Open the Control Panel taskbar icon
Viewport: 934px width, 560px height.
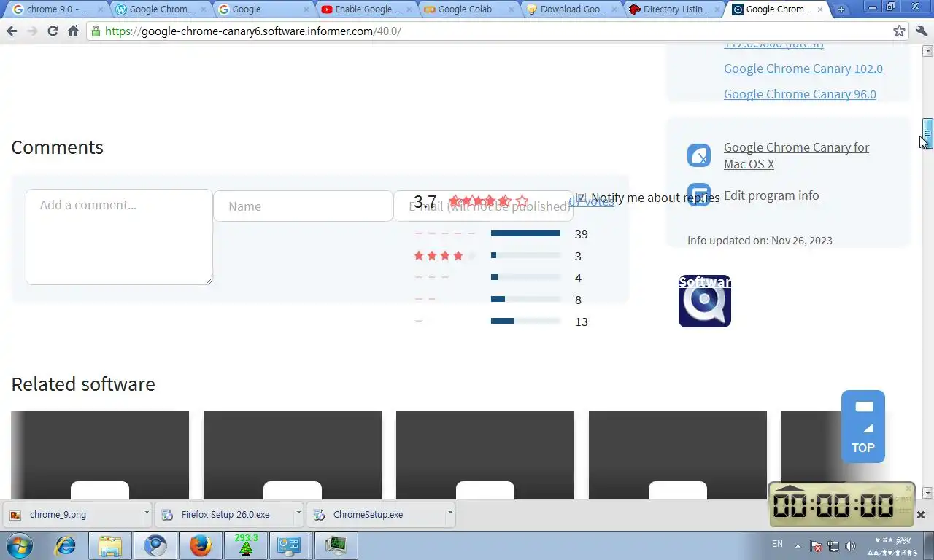290,545
